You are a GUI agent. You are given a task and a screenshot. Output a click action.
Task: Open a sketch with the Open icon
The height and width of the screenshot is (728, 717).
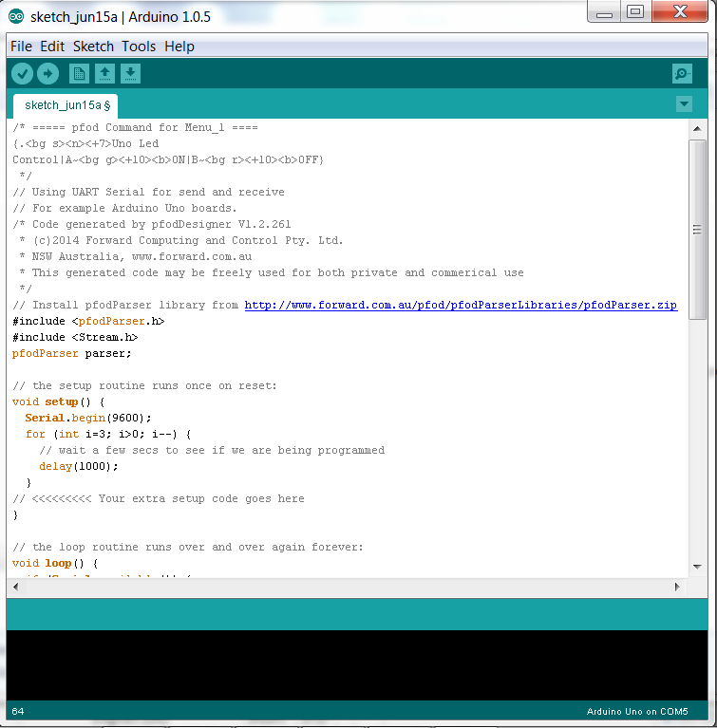[105, 74]
